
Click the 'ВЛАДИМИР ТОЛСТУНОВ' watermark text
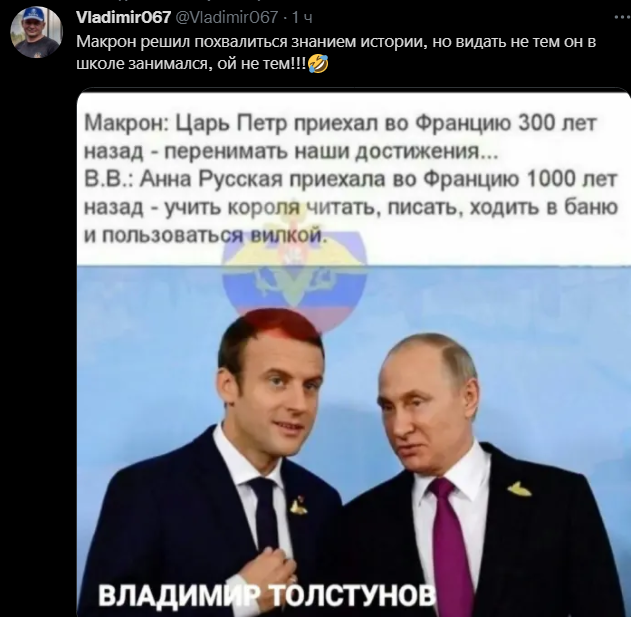267,595
